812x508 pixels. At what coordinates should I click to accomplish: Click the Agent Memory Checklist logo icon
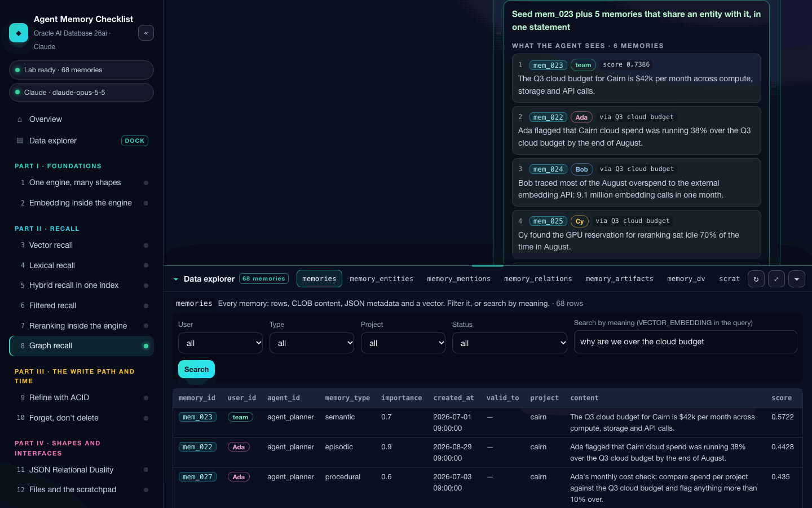pyautogui.click(x=19, y=33)
